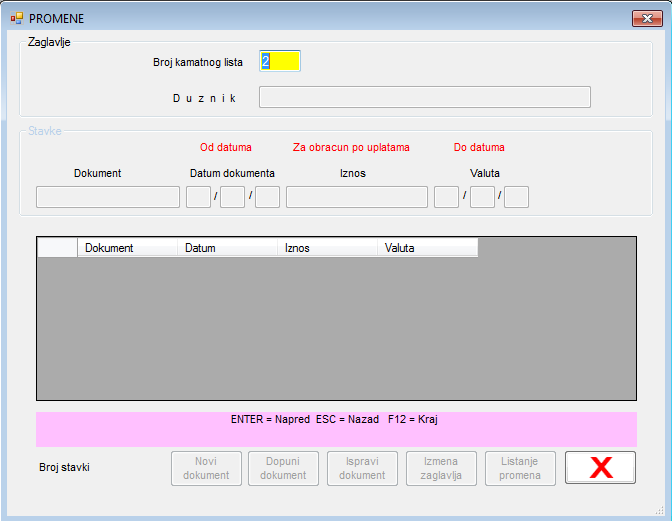The width and height of the screenshot is (672, 521).
Task: Click the Dokument input field
Action: coord(108,197)
